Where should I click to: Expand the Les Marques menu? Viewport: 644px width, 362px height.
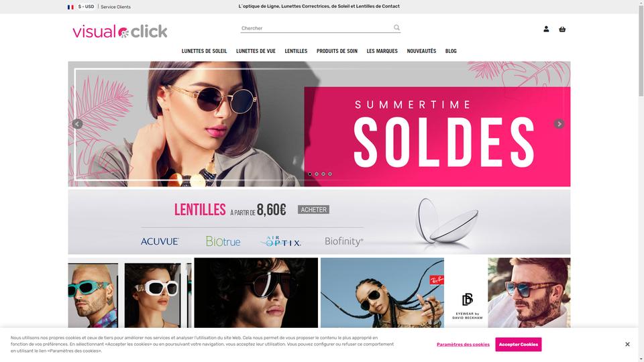coord(382,51)
